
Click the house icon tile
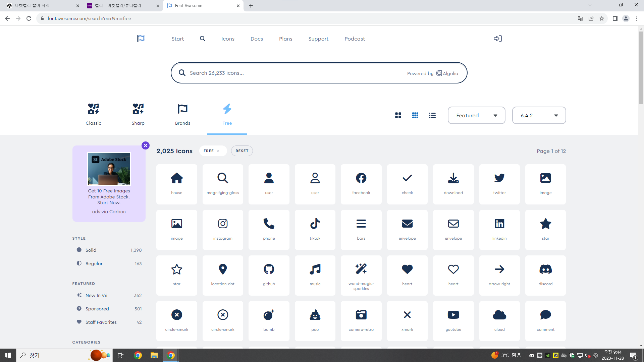click(176, 184)
